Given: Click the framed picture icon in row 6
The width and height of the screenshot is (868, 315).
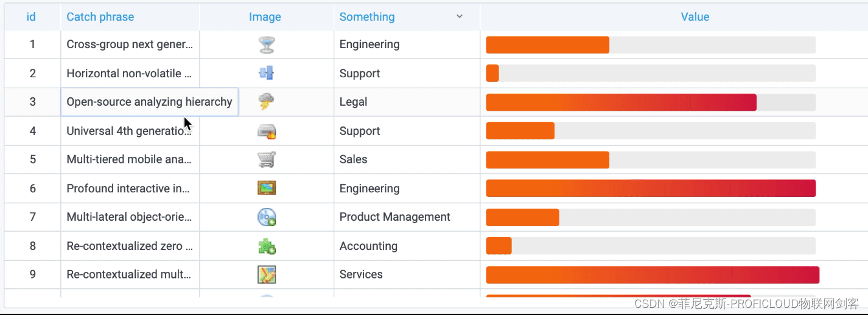Looking at the screenshot, I should (x=267, y=188).
